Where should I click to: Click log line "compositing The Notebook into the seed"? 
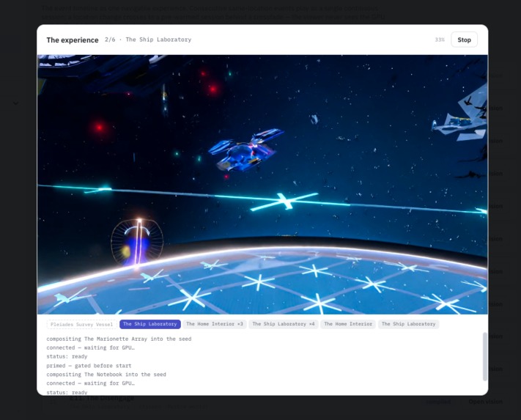point(106,375)
